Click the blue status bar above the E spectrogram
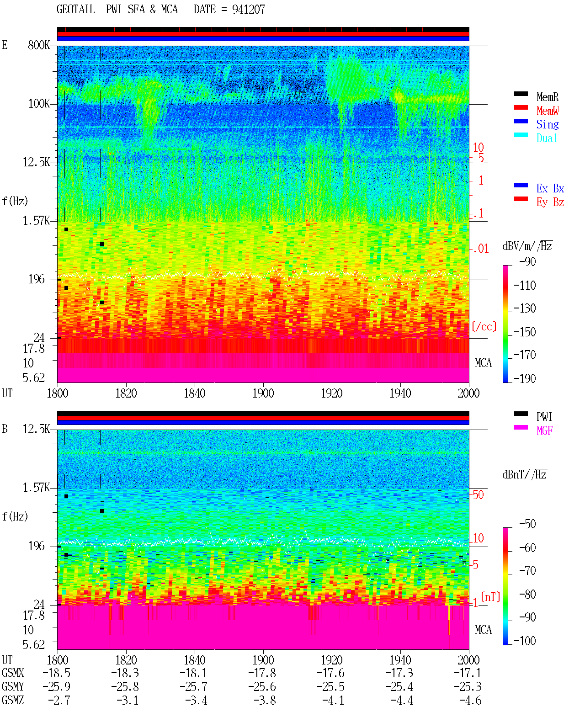This screenshot has height=728, width=585. 263,39
